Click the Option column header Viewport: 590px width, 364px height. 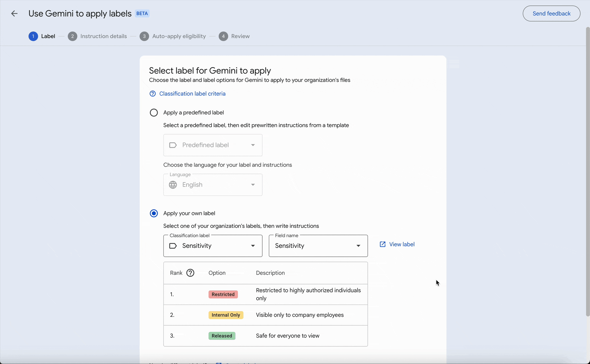click(x=217, y=273)
